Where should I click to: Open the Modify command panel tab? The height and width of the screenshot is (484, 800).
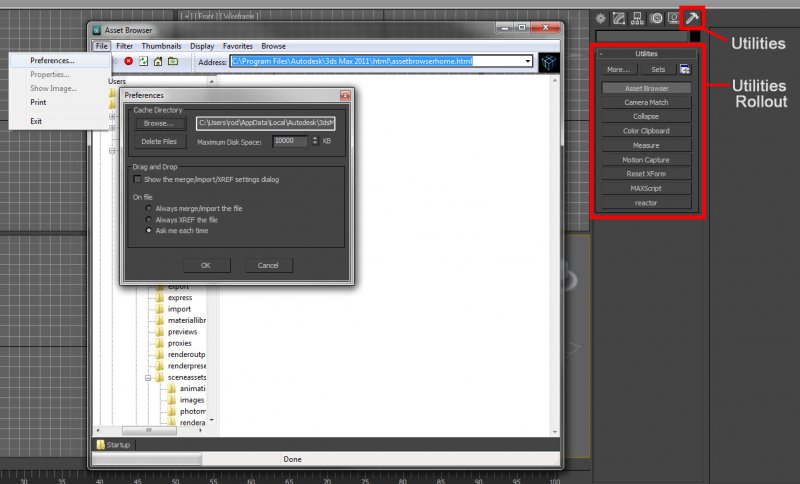point(619,19)
